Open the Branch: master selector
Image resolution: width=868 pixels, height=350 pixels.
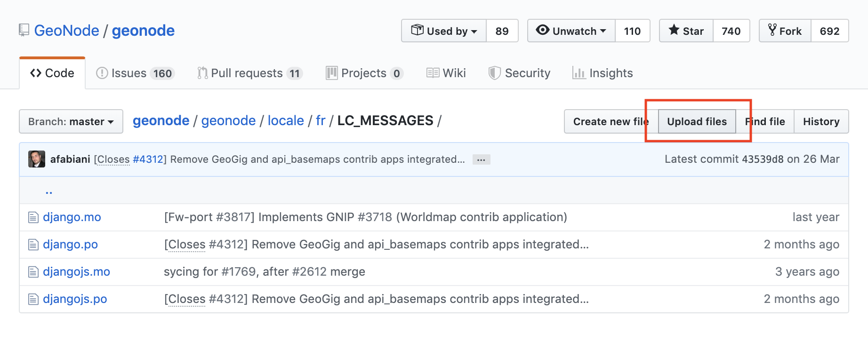(x=71, y=121)
